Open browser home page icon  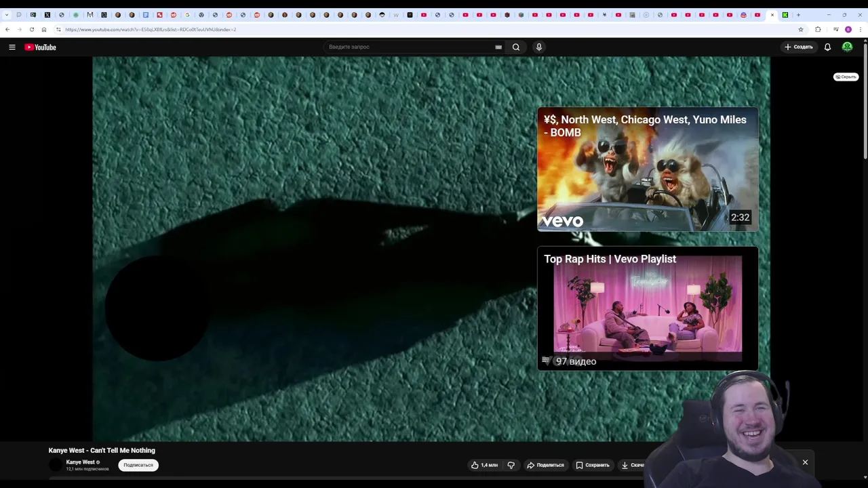pos(44,29)
